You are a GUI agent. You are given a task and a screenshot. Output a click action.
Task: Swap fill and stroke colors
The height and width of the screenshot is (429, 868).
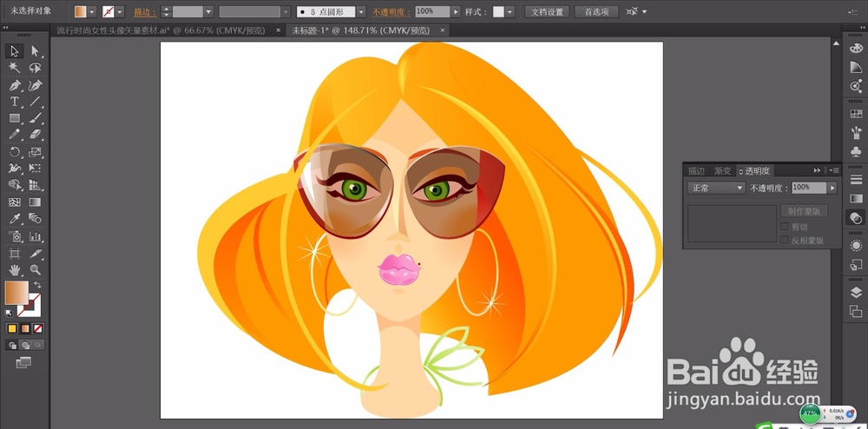click(x=37, y=285)
